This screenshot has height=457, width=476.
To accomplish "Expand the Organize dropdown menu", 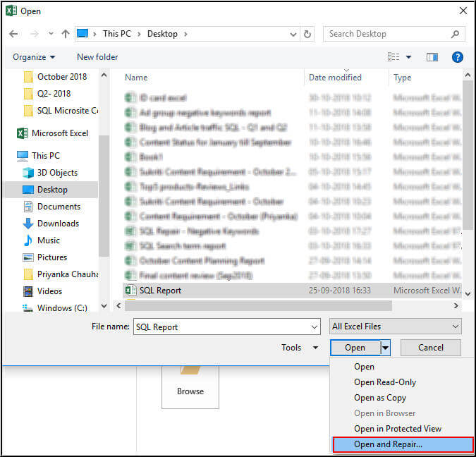I will pos(34,57).
